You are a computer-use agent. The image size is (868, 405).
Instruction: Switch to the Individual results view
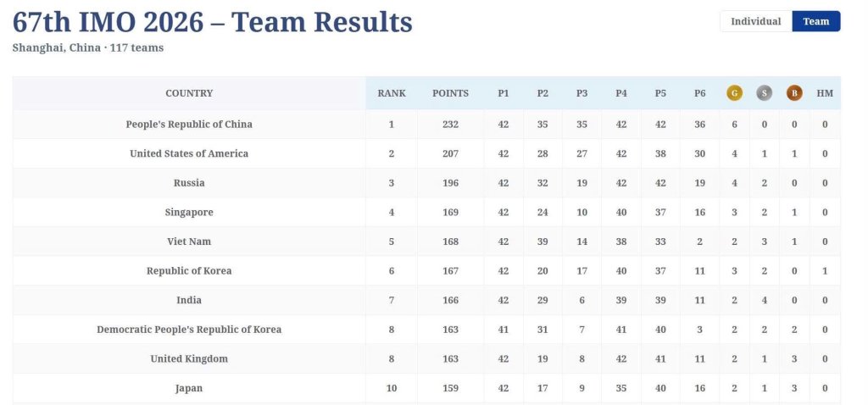(755, 21)
